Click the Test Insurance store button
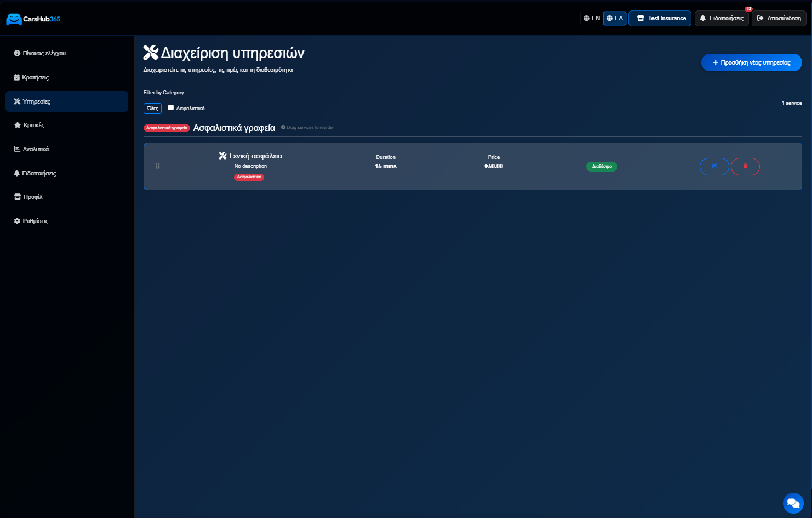The width and height of the screenshot is (812, 518). pos(660,18)
